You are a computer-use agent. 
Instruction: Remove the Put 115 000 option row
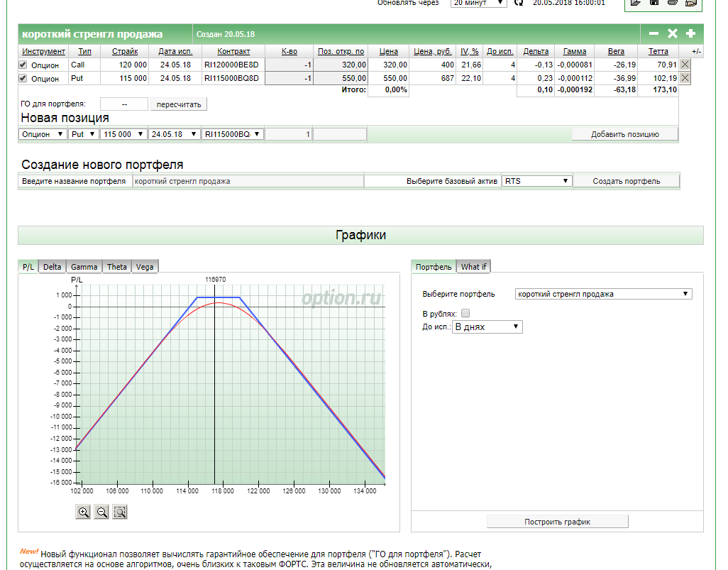685,78
